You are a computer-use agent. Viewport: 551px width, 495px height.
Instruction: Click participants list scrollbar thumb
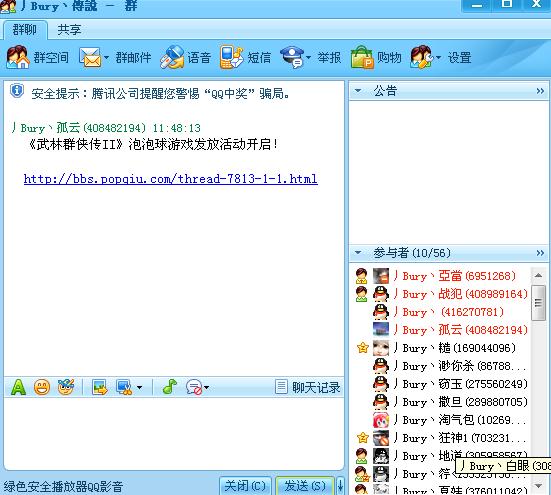pos(538,302)
